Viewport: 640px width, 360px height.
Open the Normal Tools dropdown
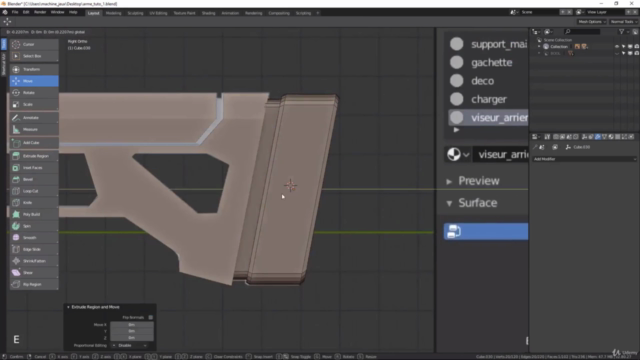tap(623, 22)
